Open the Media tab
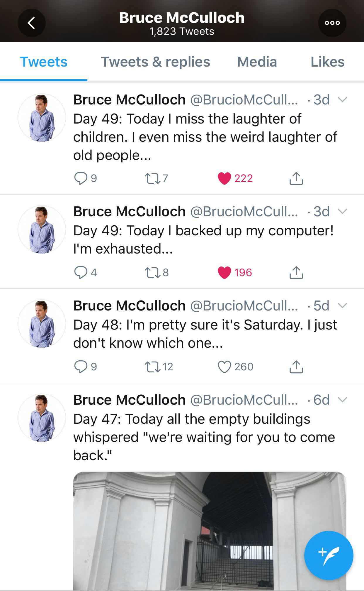Image resolution: width=364 pixels, height=591 pixels. (257, 62)
